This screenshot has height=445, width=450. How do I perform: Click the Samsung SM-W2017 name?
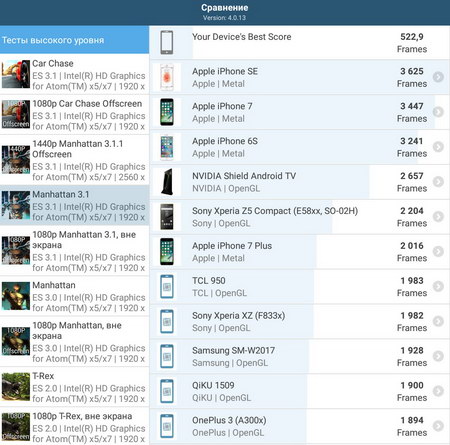[x=233, y=350]
